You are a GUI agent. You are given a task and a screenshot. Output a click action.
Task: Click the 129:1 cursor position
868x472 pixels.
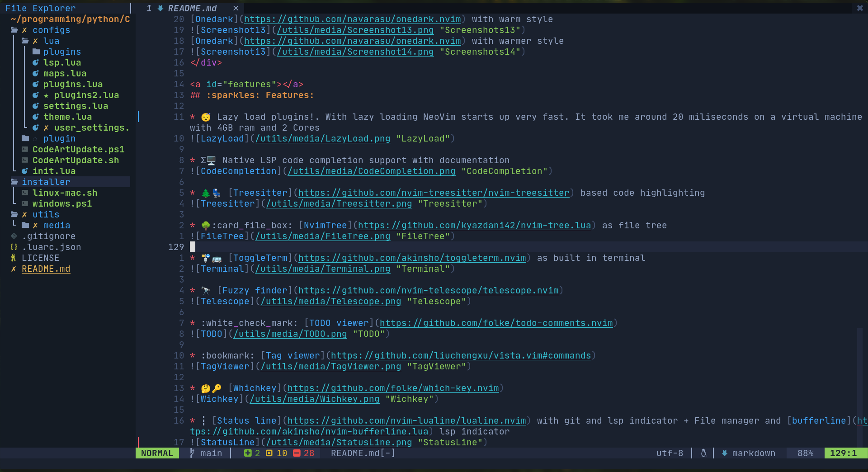click(x=843, y=453)
